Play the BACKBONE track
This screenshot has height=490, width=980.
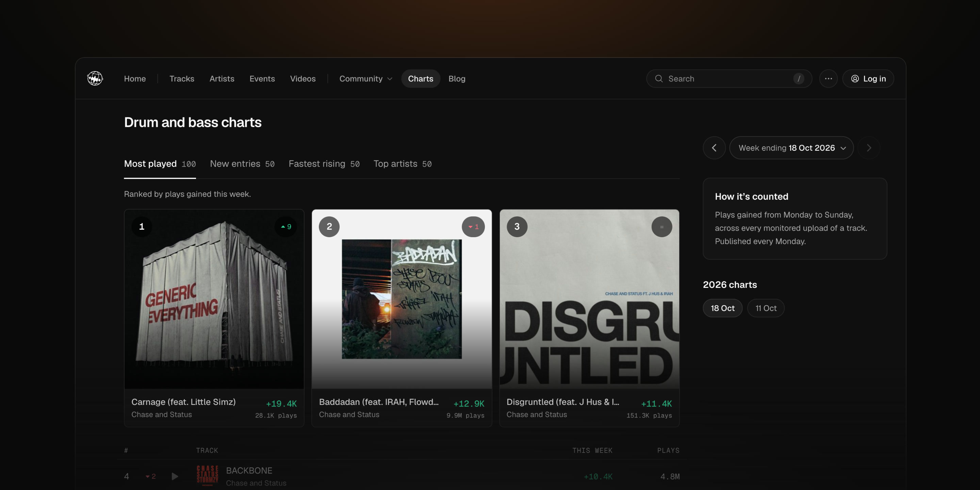[175, 476]
